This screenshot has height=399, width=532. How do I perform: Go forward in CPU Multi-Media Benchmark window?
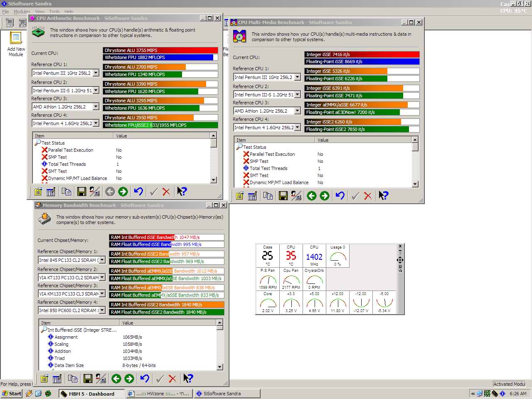(324, 196)
